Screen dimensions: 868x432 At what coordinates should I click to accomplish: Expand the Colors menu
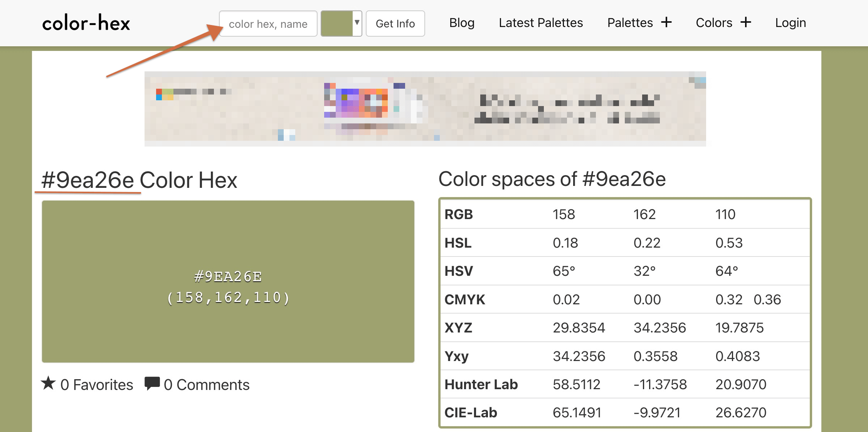coord(714,23)
